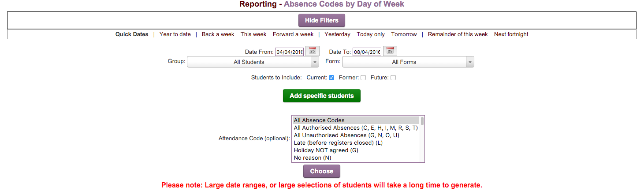Open the Date From calendar picker
This screenshot has width=644, height=191.
coord(313,50)
